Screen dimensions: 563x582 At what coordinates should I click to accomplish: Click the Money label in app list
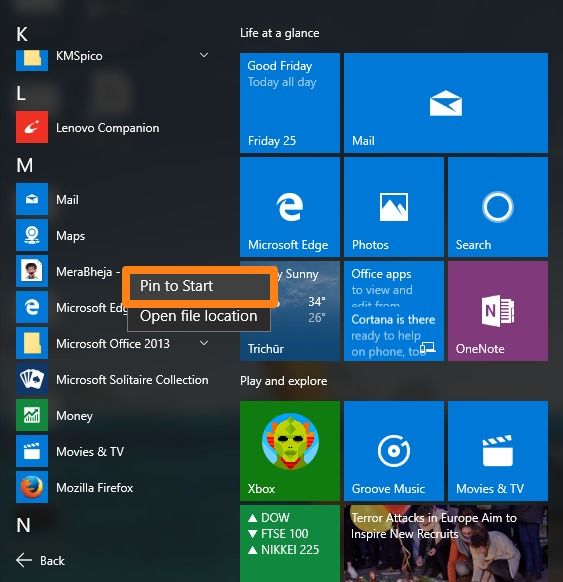pos(74,416)
